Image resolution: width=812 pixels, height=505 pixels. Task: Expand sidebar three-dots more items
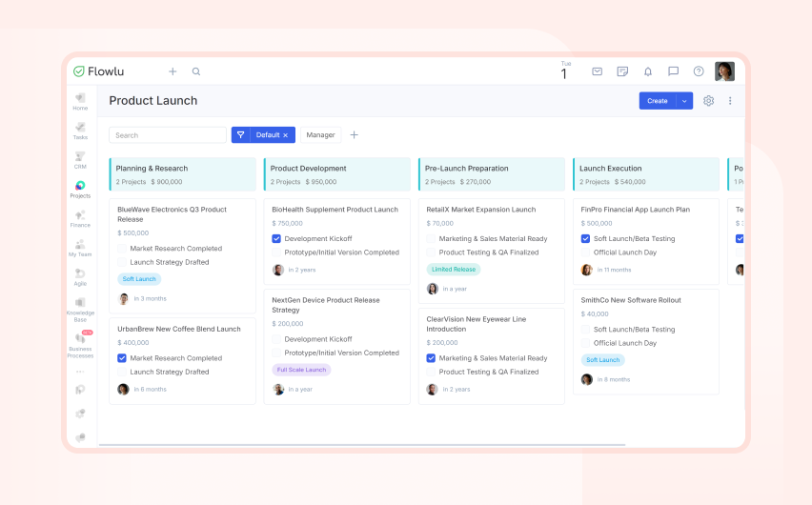tap(80, 372)
